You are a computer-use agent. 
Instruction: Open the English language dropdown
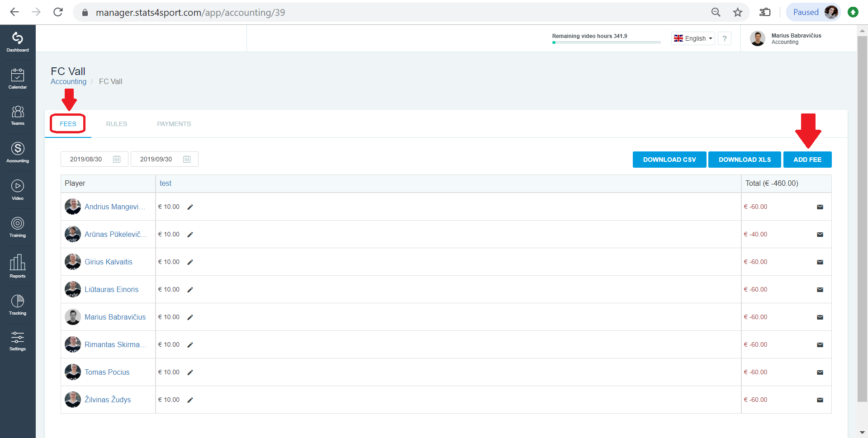pyautogui.click(x=693, y=38)
